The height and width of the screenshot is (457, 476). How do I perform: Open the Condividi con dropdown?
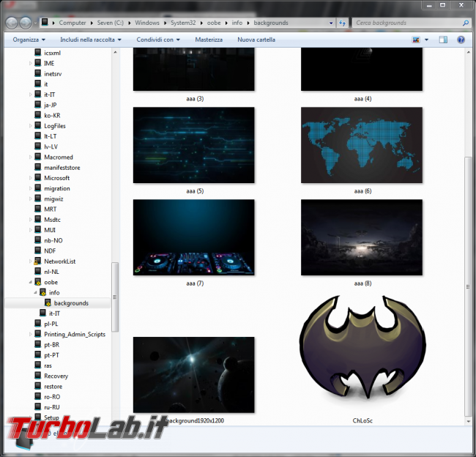pos(158,40)
